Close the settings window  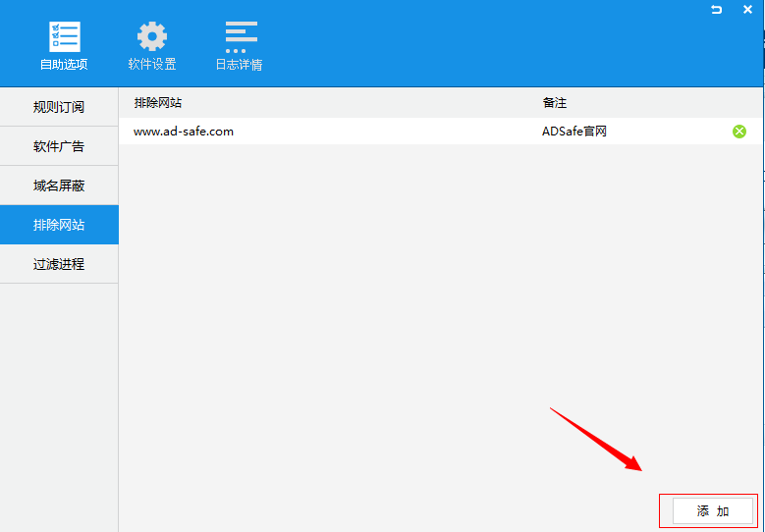(747, 9)
